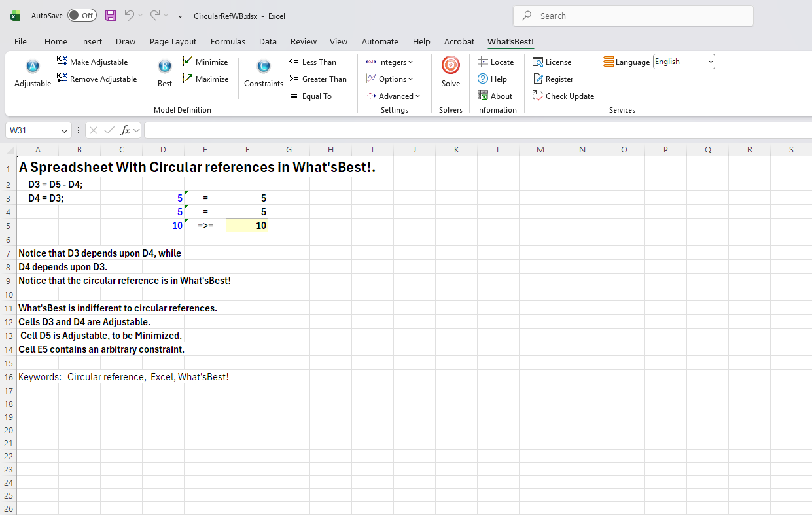Select the yellow highlighted cell F5
The height and width of the screenshot is (515, 812).
click(x=247, y=226)
